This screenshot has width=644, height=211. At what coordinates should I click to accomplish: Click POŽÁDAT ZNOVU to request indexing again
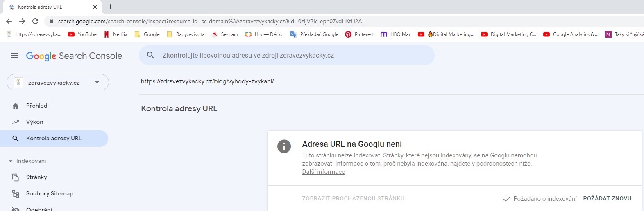coord(607,198)
